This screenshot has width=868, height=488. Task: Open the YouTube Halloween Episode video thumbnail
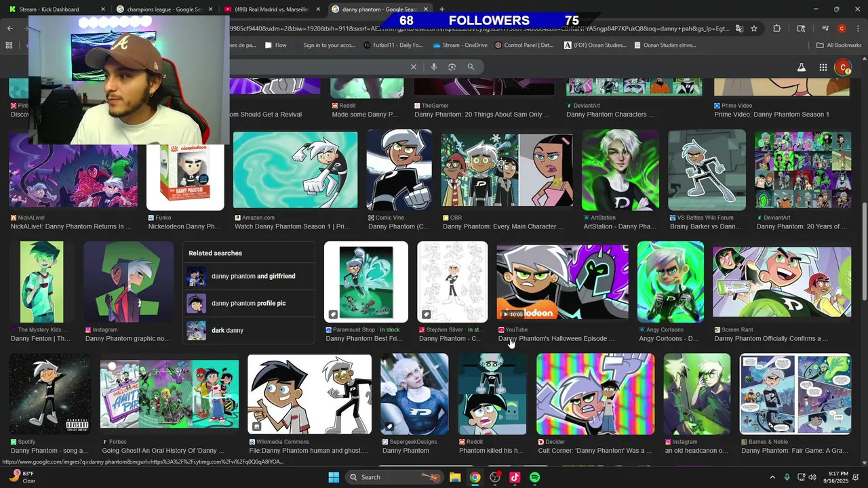coord(562,281)
